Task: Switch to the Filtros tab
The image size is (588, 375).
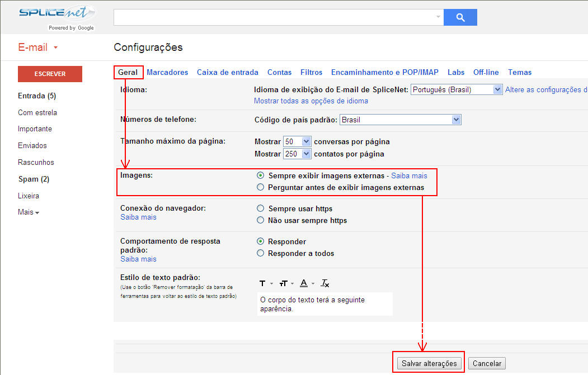Action: (311, 72)
